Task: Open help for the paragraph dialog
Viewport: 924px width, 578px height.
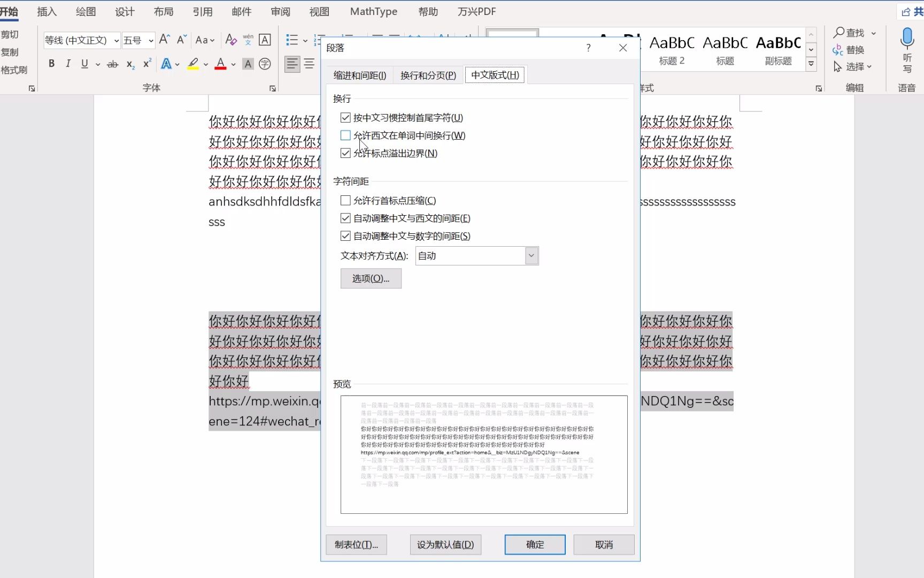Action: coord(588,48)
